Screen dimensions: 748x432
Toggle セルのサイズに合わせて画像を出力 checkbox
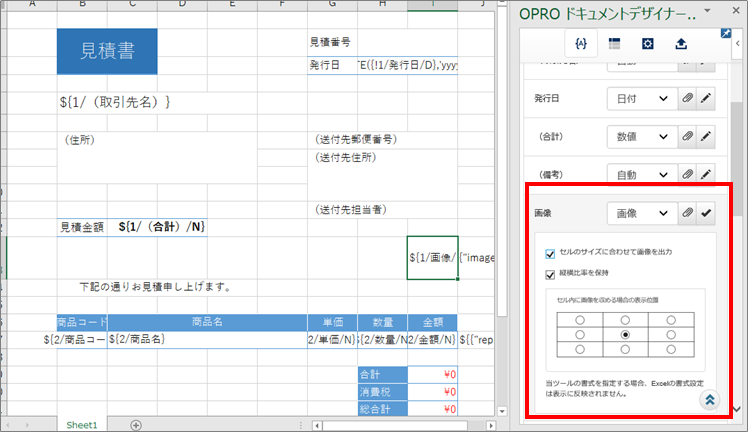[x=551, y=253]
